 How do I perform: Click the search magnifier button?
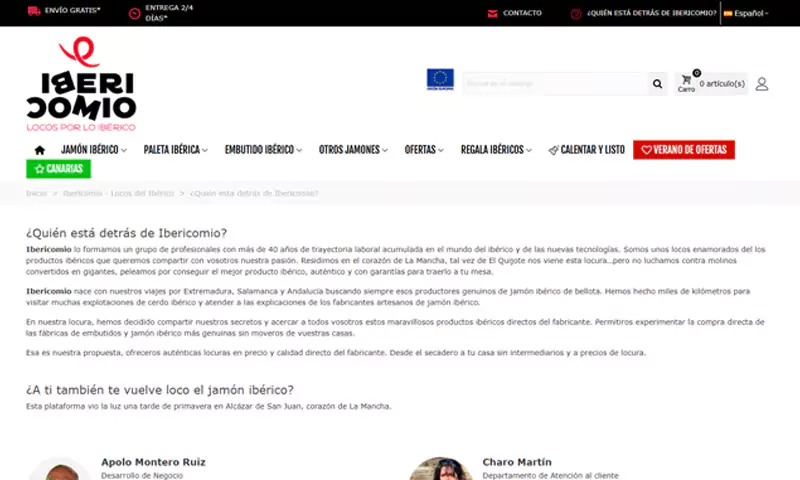point(657,84)
